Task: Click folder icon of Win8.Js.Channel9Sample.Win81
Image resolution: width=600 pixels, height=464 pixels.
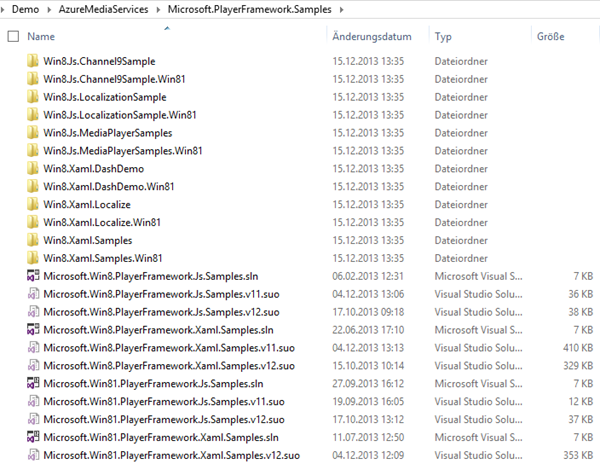Action: point(33,79)
